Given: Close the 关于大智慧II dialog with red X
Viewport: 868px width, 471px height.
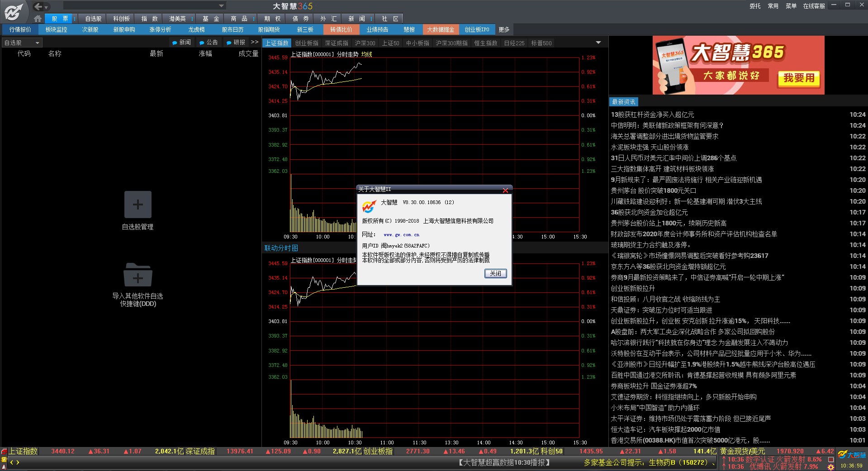Looking at the screenshot, I should pos(506,190).
